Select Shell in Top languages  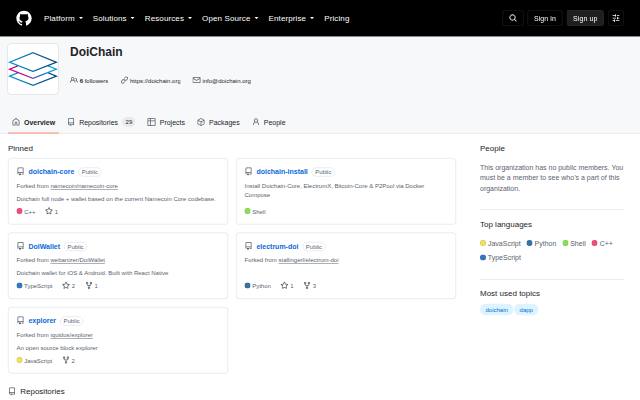click(574, 243)
